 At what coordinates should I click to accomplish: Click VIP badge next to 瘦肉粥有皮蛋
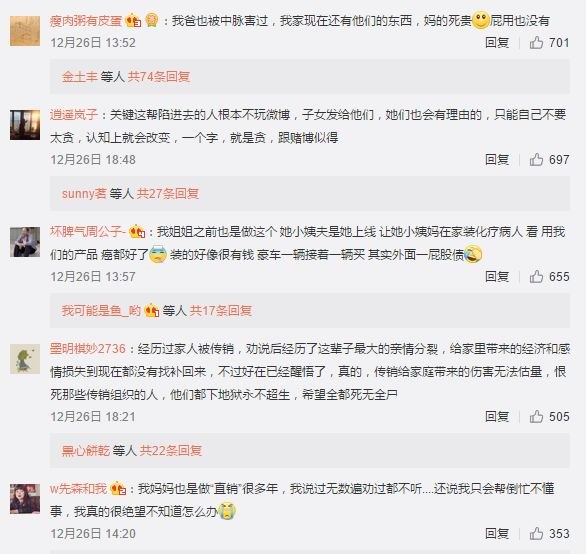(x=133, y=20)
